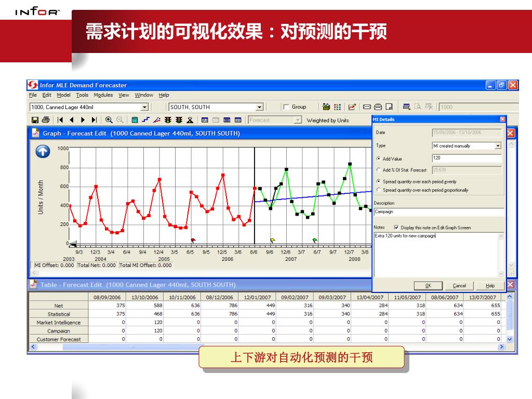
Task: Enable the Group checkbox
Action: (x=286, y=107)
